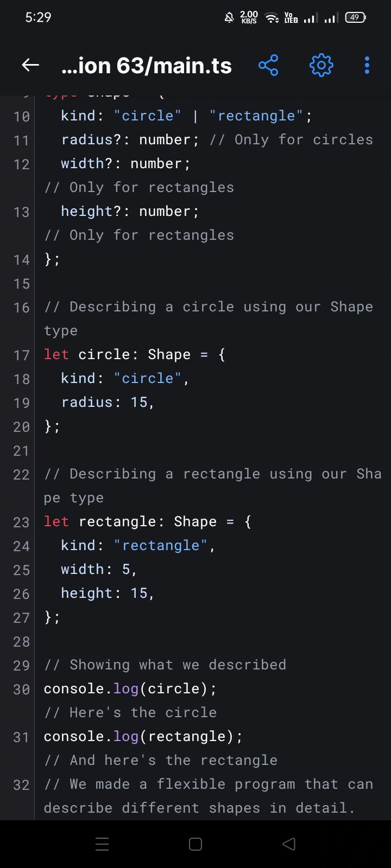Open the settings gear icon
The width and height of the screenshot is (391, 868).
(321, 66)
